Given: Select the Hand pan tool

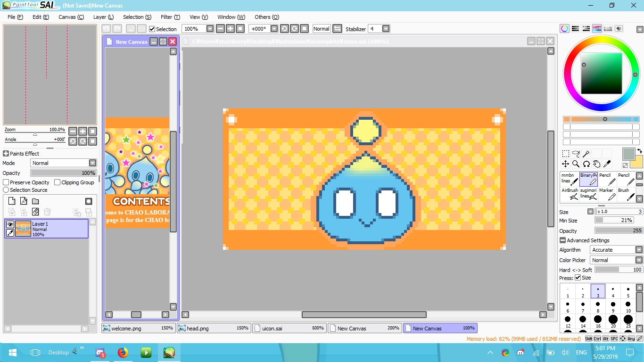Looking at the screenshot, I should (x=597, y=164).
